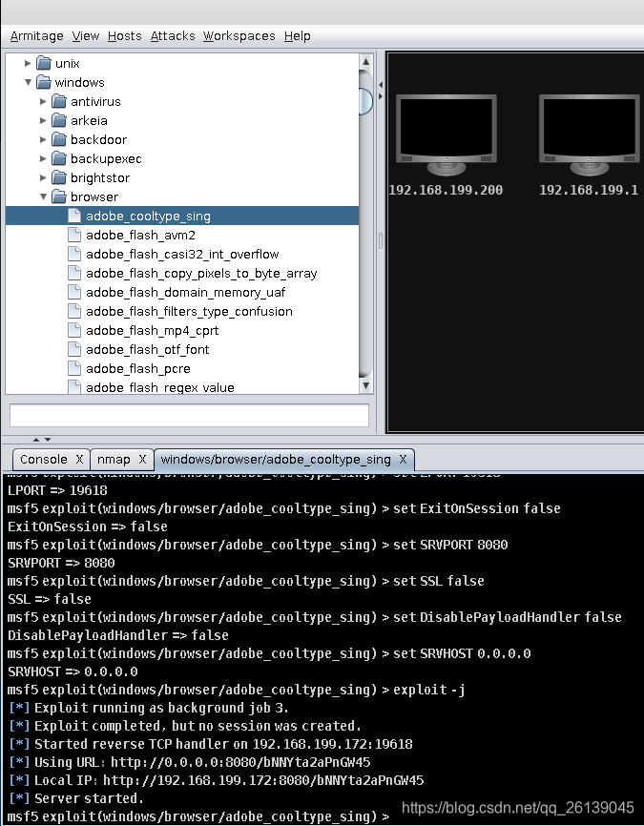The width and height of the screenshot is (644, 826).
Task: Click the backdoor folder icon
Action: point(59,139)
